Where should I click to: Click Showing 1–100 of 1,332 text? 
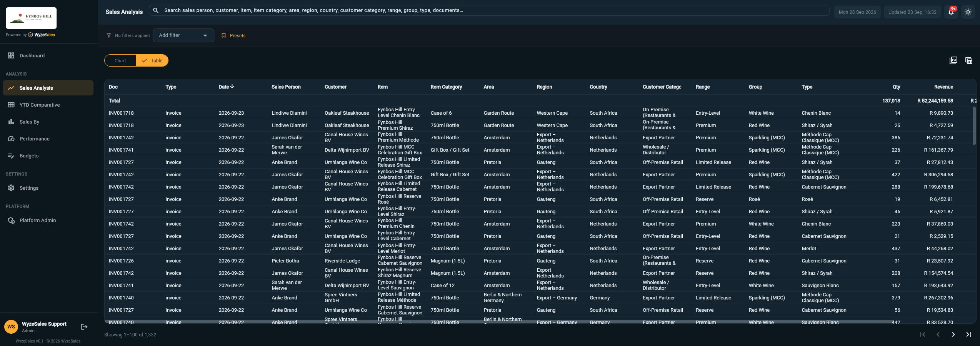tap(130, 335)
